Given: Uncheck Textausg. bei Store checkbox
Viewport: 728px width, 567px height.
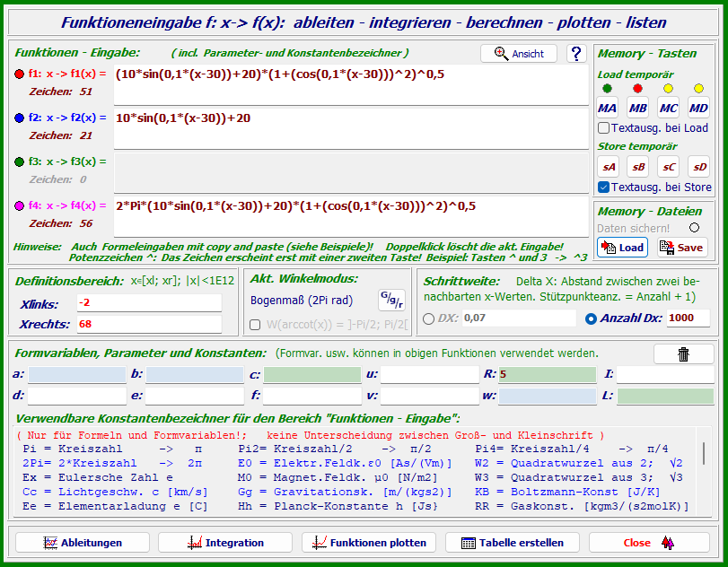Looking at the screenshot, I should coord(604,188).
